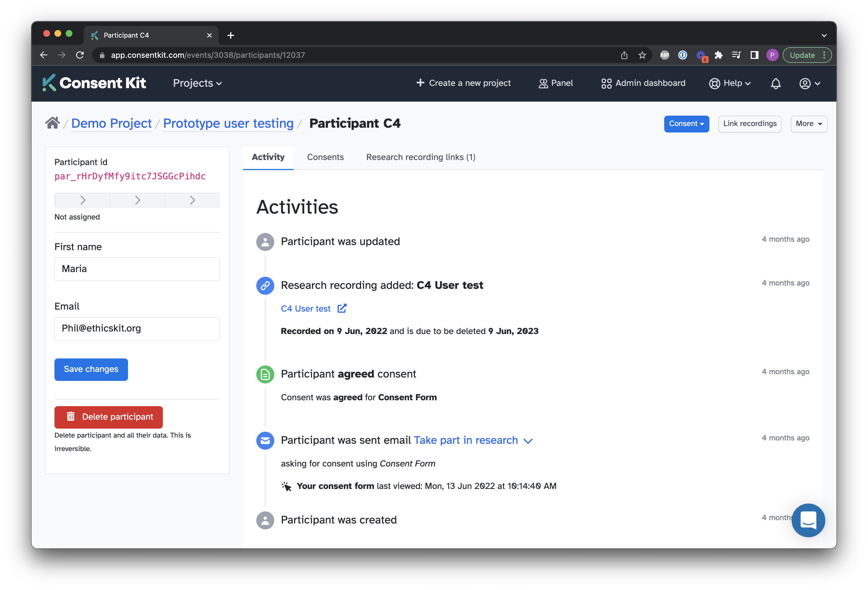Viewport: 868px width, 590px height.
Task: Open C4 User test external link icon
Action: tap(342, 308)
